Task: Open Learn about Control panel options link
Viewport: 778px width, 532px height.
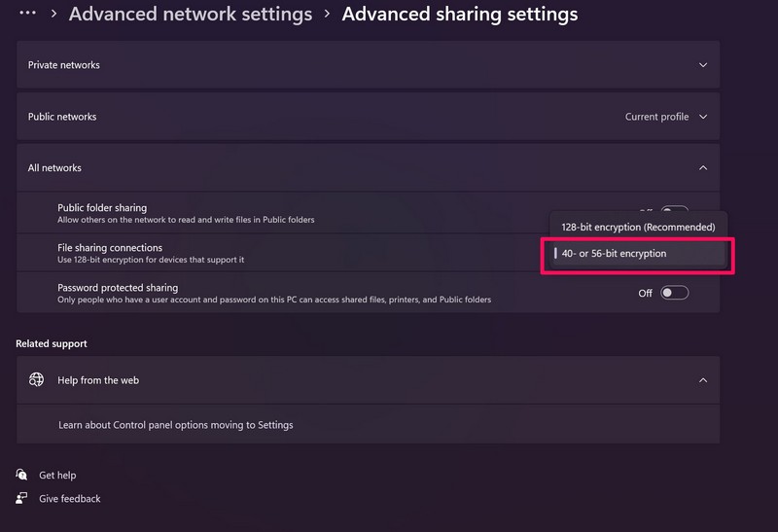Action: (175, 425)
